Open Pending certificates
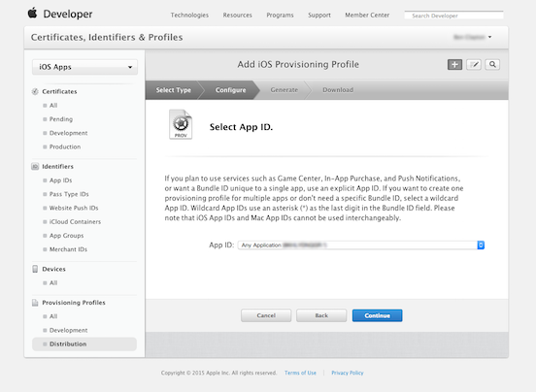 point(61,119)
